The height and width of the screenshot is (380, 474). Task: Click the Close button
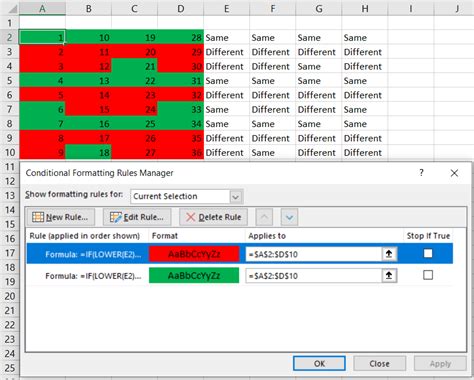tap(380, 363)
